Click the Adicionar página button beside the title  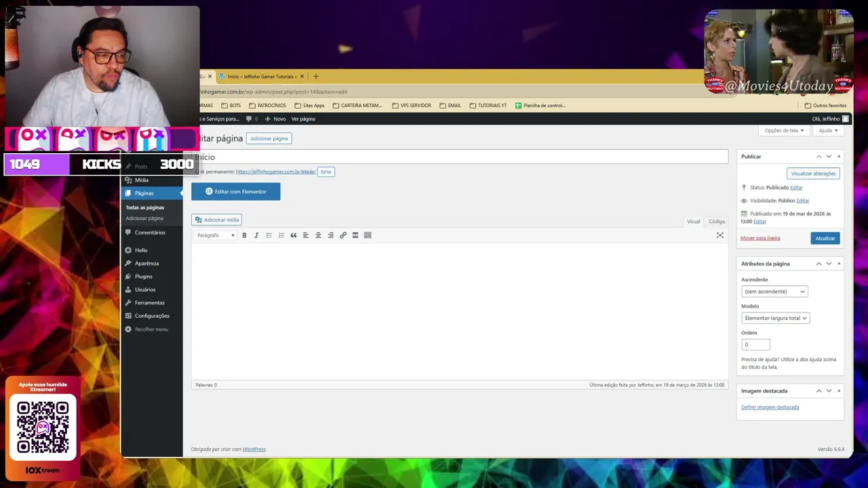point(269,138)
